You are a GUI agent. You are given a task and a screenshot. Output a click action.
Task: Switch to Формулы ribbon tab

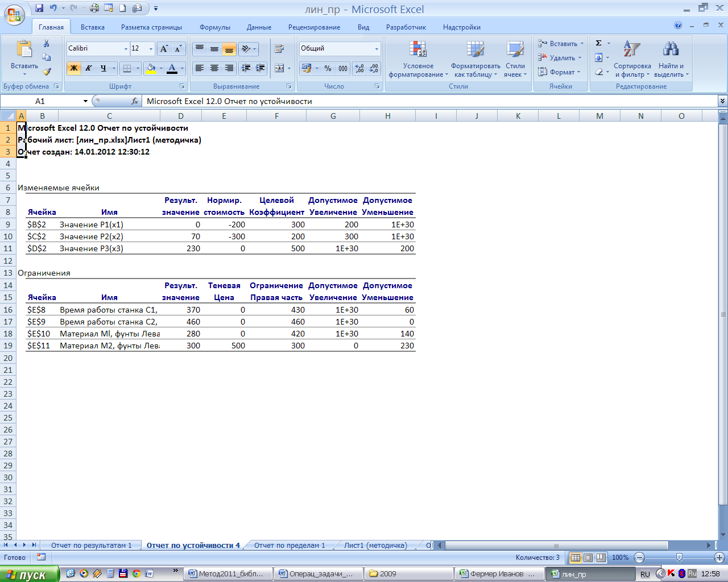click(x=215, y=27)
